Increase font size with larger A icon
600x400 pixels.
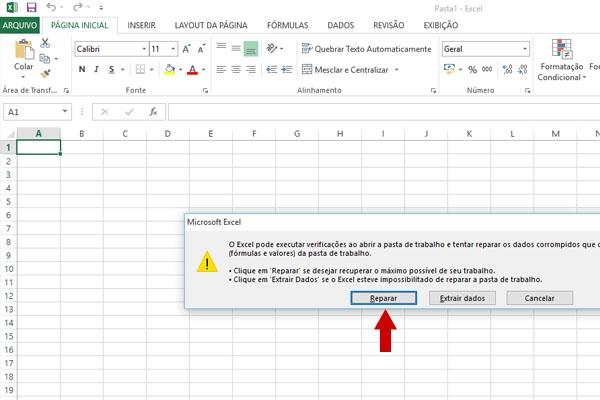pos(186,49)
